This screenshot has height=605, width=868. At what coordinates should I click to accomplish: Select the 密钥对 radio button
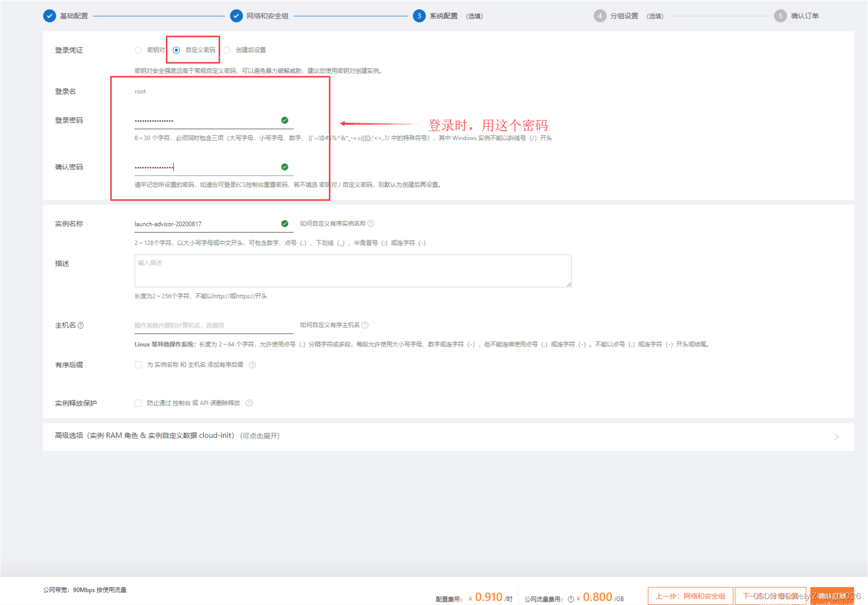pos(138,50)
